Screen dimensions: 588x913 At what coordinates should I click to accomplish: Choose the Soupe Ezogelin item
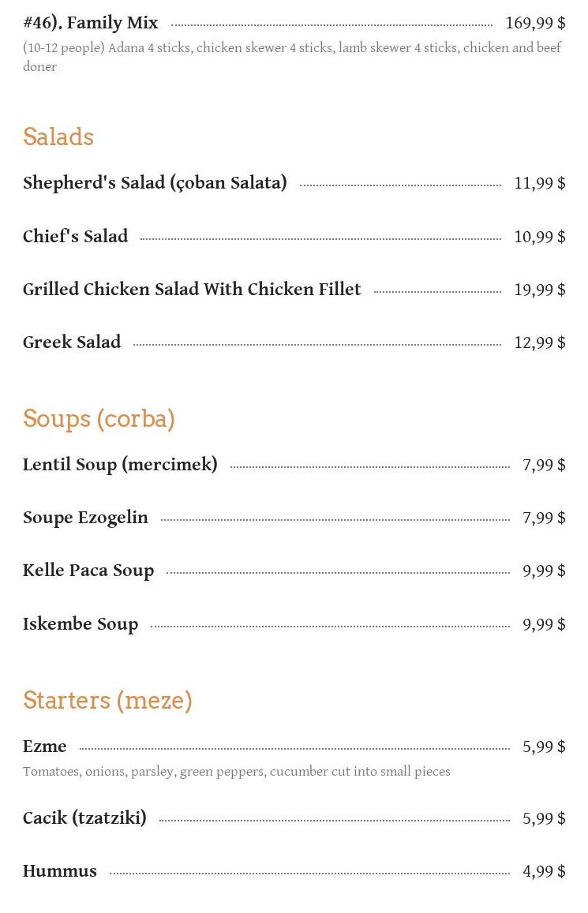[85, 518]
